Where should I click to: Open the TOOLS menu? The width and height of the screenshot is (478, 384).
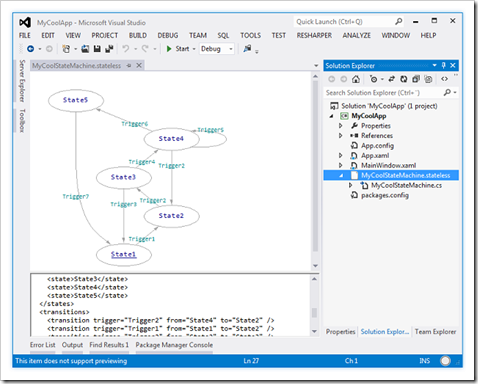click(x=251, y=35)
